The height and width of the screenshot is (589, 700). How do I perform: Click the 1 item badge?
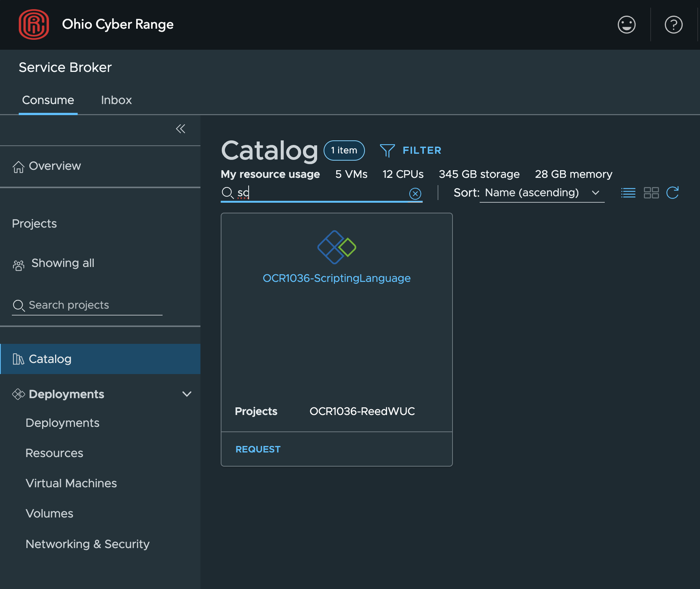(344, 151)
